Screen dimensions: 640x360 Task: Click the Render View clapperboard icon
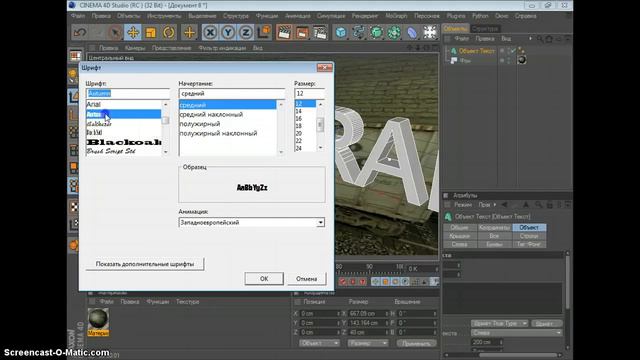(284, 32)
